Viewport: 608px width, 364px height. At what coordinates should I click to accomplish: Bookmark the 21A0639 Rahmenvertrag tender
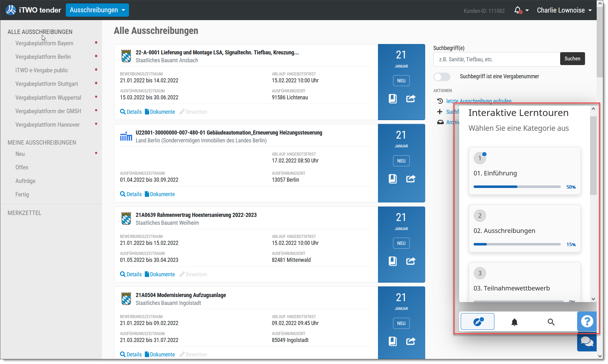tap(393, 261)
